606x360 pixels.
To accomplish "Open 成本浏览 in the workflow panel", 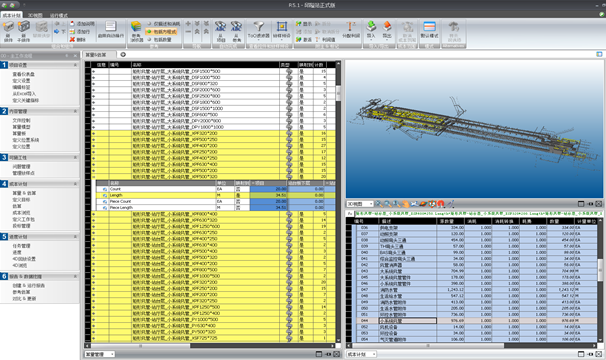I will pos(21,213).
